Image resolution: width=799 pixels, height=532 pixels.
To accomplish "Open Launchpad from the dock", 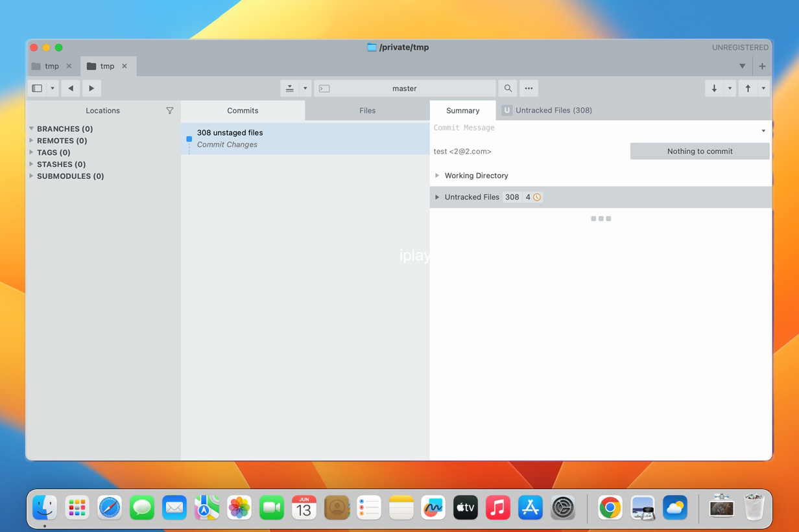I will (77, 508).
